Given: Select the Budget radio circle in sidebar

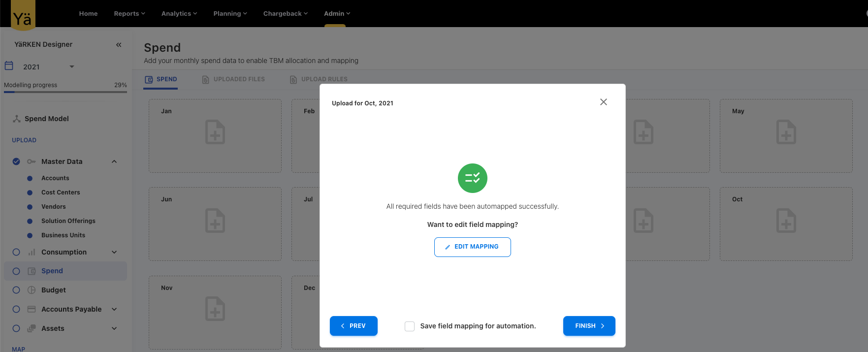Looking at the screenshot, I should tap(16, 290).
